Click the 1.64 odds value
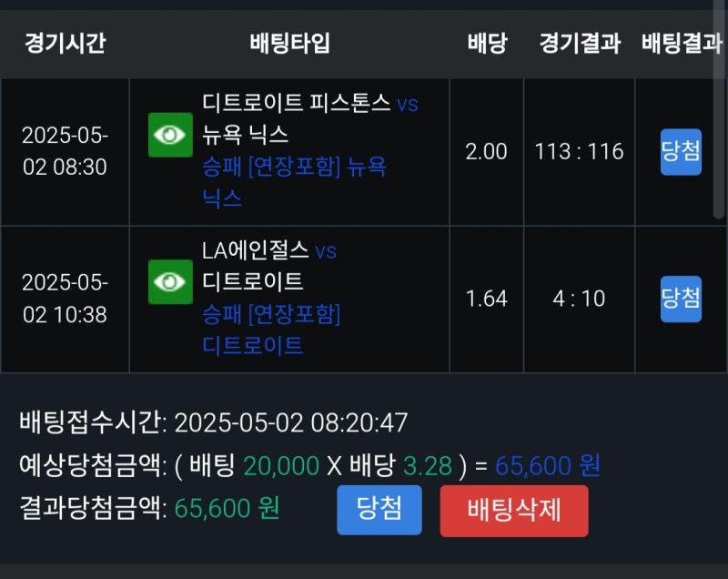The width and height of the screenshot is (728, 579). [x=486, y=299]
